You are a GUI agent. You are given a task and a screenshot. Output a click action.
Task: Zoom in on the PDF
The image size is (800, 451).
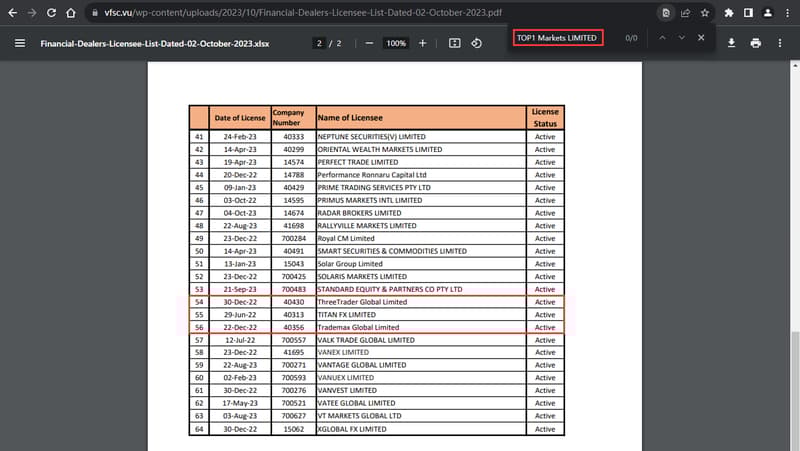coord(422,43)
